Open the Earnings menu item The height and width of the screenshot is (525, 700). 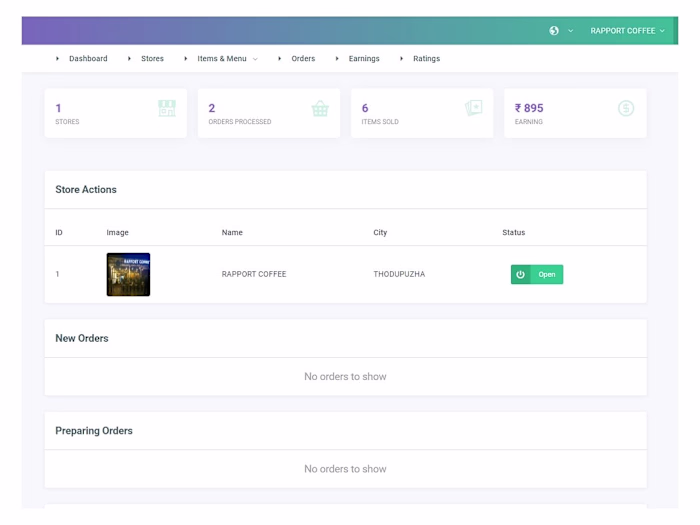364,58
